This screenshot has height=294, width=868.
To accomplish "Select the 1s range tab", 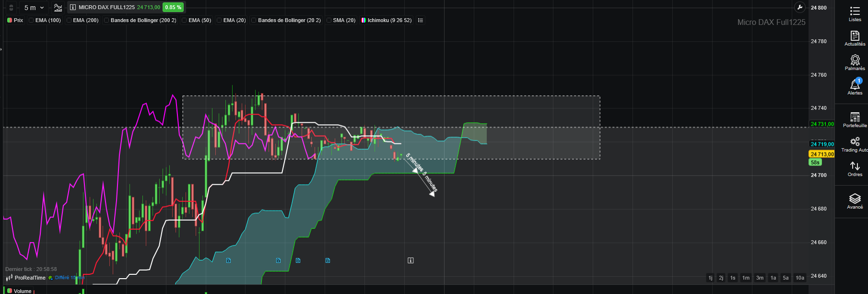I will point(733,278).
